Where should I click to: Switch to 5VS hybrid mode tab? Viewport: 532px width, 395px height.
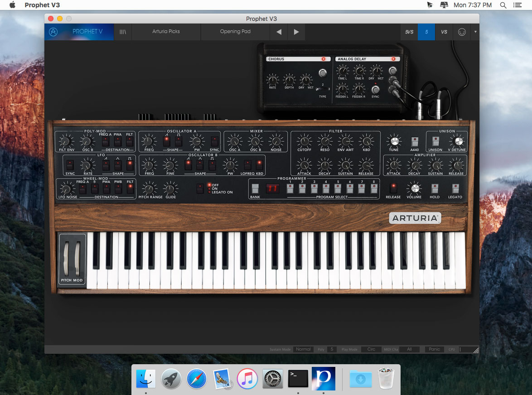[409, 32]
